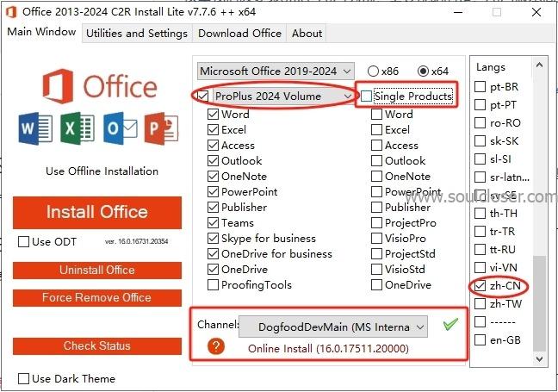Image resolution: width=558 pixels, height=392 pixels.
Task: Minimize the installer window
Action: pyautogui.click(x=458, y=12)
